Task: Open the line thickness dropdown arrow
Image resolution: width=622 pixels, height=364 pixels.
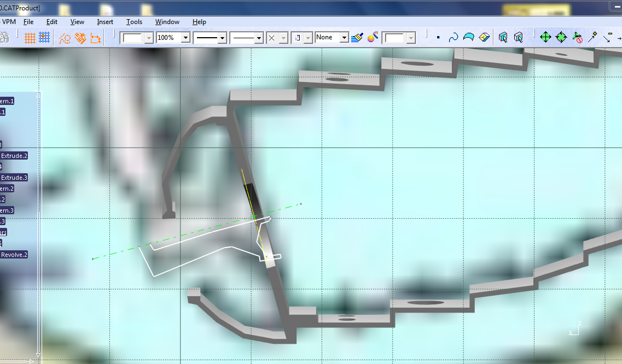Action: click(222, 38)
